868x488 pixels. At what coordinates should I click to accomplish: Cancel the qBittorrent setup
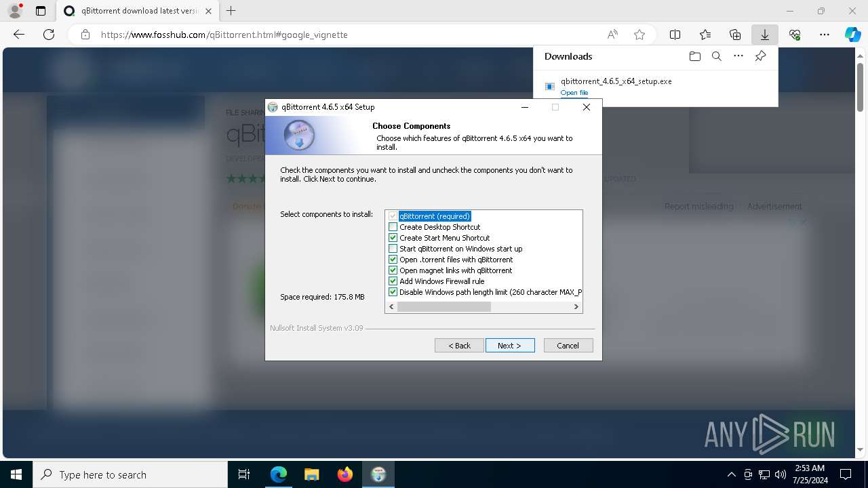(x=568, y=346)
